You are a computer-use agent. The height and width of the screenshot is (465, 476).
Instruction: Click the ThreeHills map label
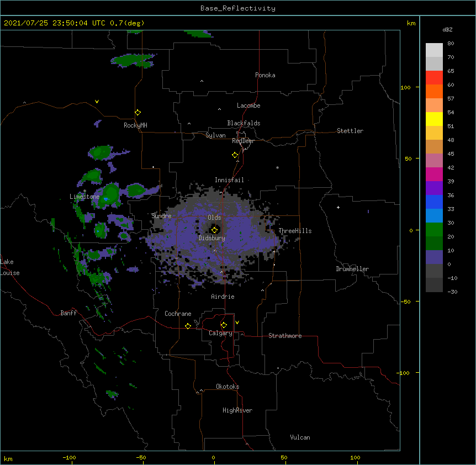tap(295, 231)
